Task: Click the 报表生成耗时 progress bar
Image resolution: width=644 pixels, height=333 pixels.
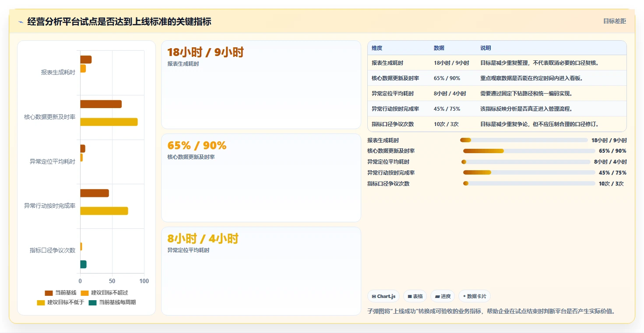Action: [524, 140]
